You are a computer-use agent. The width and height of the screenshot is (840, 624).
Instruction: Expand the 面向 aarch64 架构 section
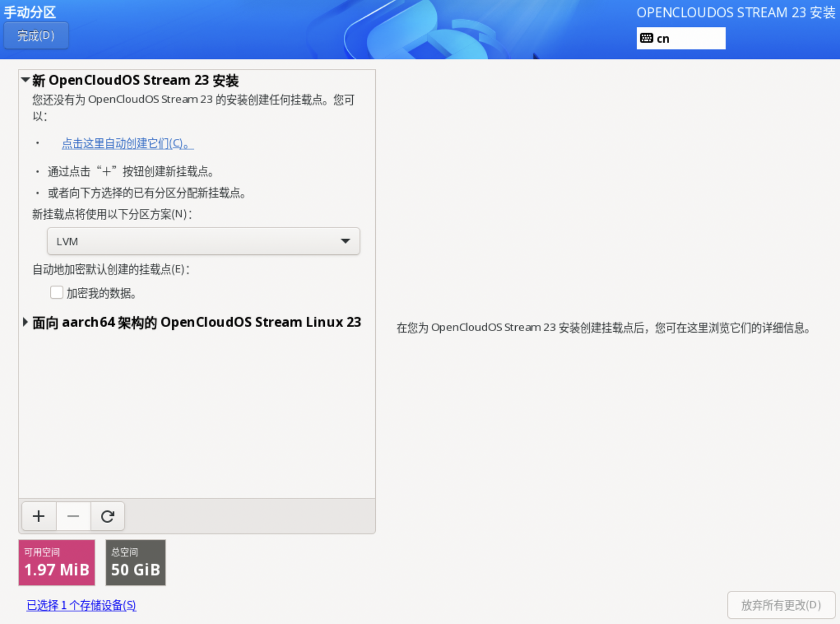(x=25, y=322)
